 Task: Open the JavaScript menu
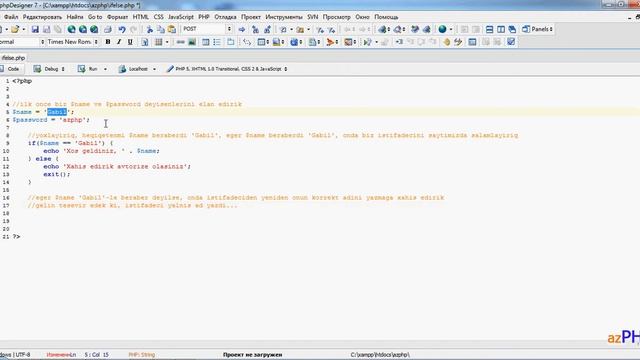point(181,17)
